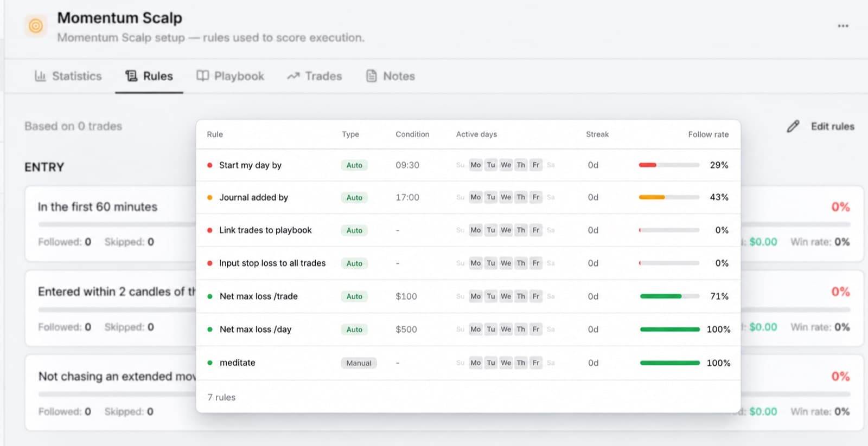The width and height of the screenshot is (868, 446).
Task: Click the Statistics bar chart icon
Action: coord(40,76)
